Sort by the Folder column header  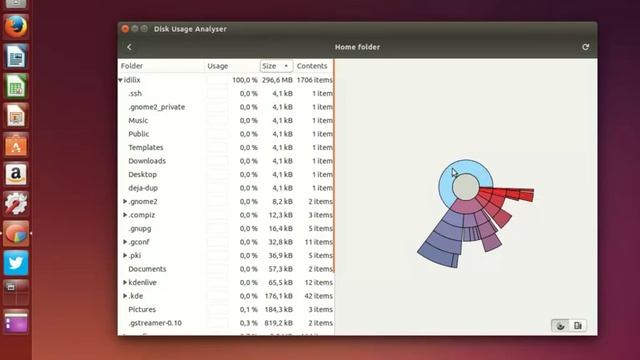click(x=161, y=66)
